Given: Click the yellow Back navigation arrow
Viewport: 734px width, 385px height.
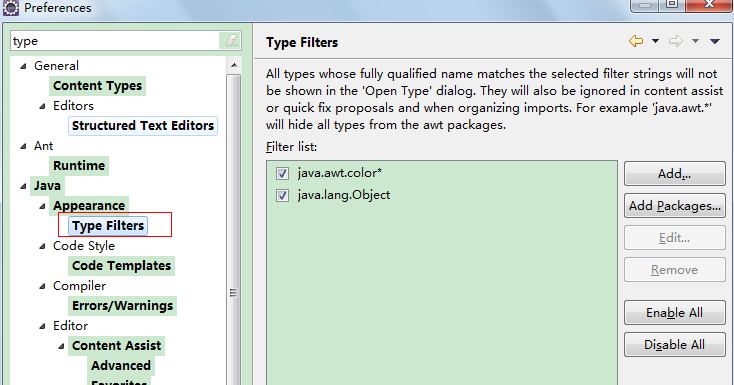Looking at the screenshot, I should (636, 41).
